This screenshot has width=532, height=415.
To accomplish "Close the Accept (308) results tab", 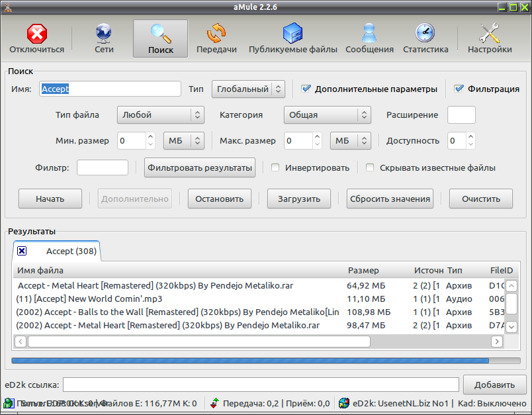I will 22,251.
